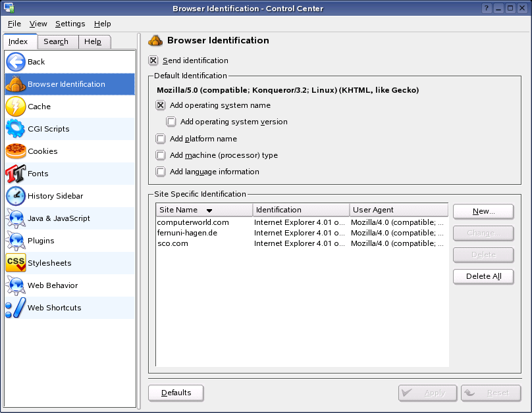
Task: Switch to the Search tab
Action: 56,41
